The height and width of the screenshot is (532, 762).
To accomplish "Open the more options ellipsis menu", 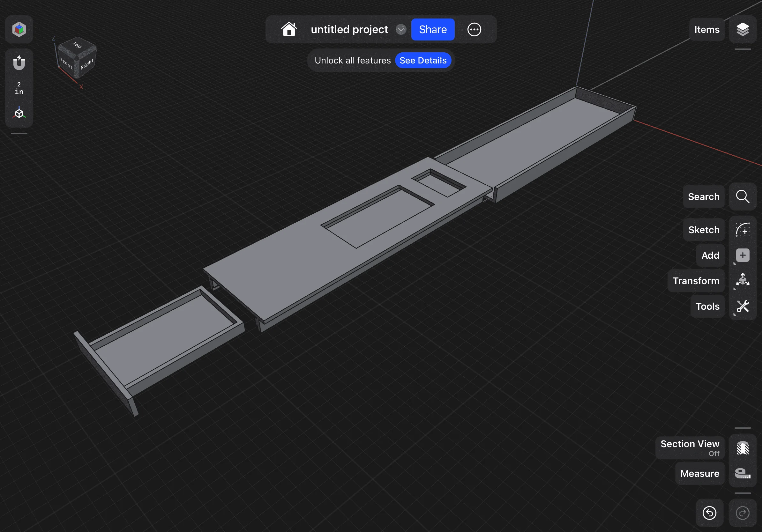I will [474, 30].
